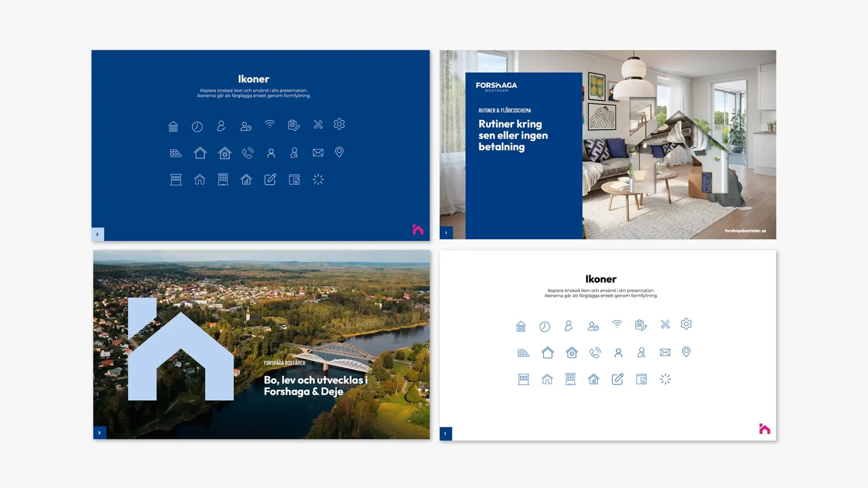
Task: Click the loading spinner icon on the white slide
Action: coord(665,379)
